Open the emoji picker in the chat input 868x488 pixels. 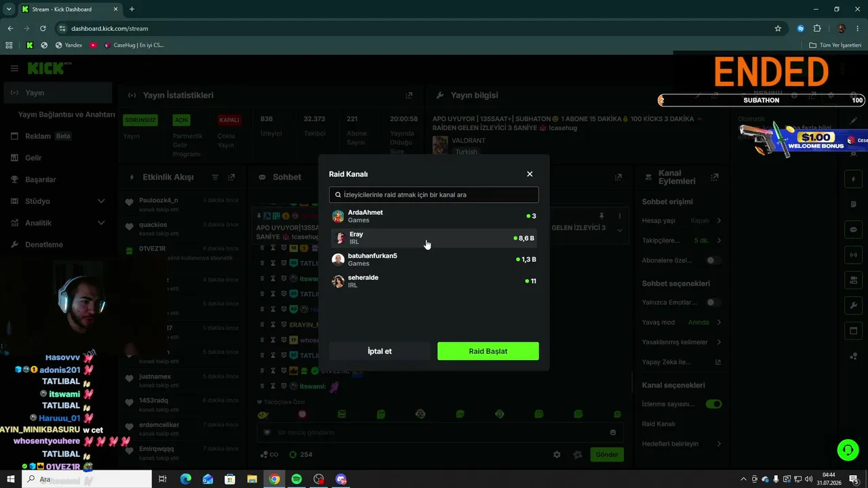[x=613, y=432]
